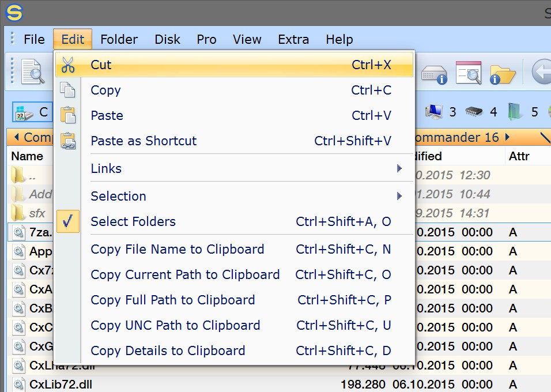Click the Cut scissors icon
551x392 pixels.
tap(68, 65)
